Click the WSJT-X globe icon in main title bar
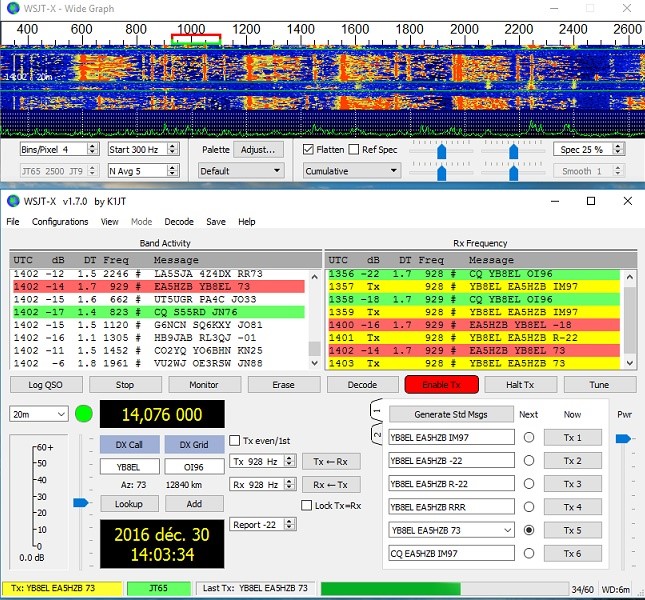The height and width of the screenshot is (600, 645). pos(13,201)
